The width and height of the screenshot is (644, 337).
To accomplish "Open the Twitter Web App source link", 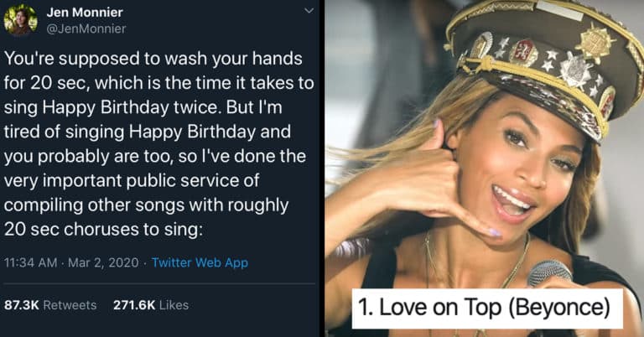I will (200, 262).
